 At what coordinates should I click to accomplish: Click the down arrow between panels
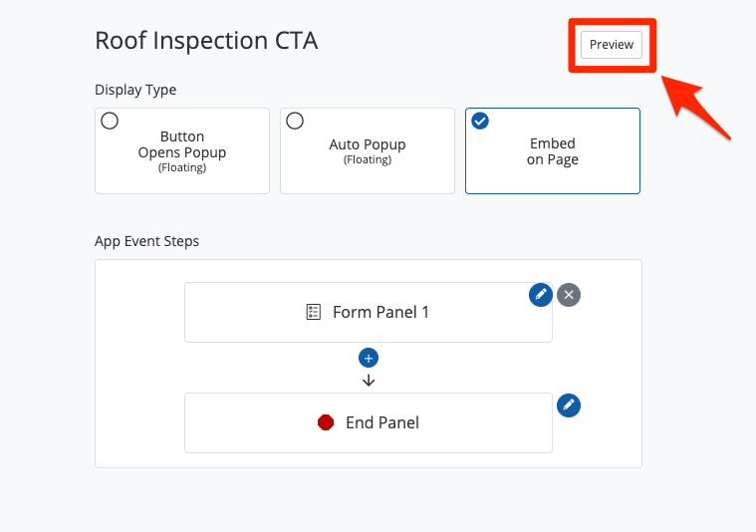coord(369,381)
